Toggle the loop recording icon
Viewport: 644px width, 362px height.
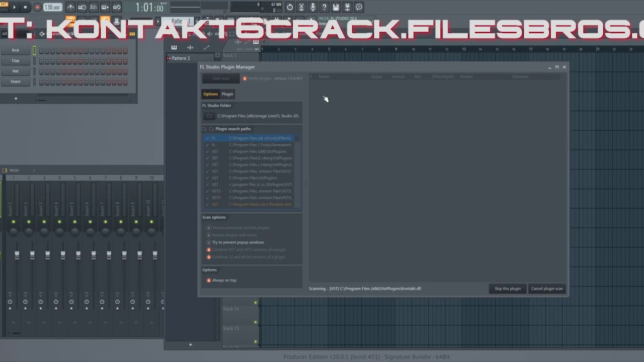point(117,7)
